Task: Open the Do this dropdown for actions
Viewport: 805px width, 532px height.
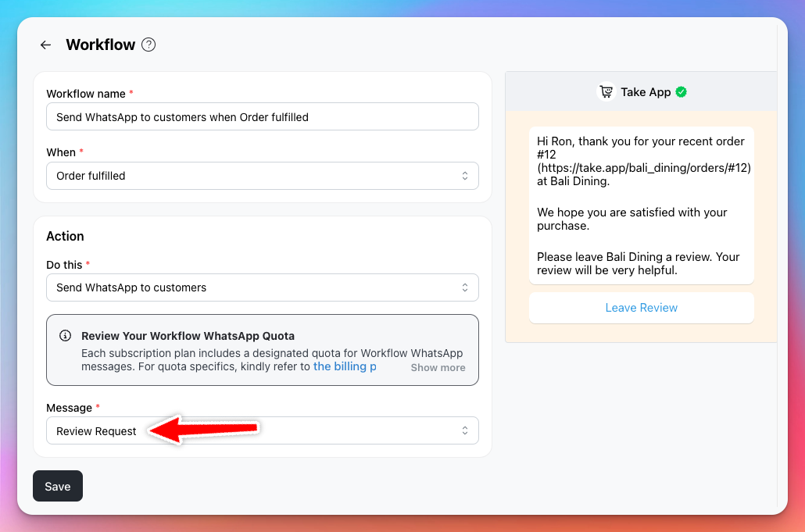Action: point(263,287)
